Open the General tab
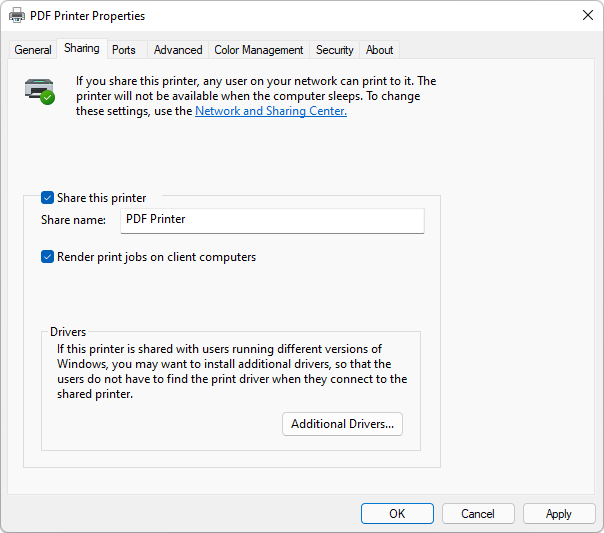The width and height of the screenshot is (604, 533). (x=33, y=50)
